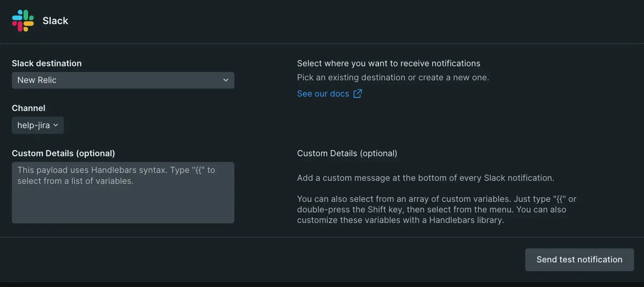Click the small chevron next to help-jira
This screenshot has width=644, height=287.
pos(56,126)
